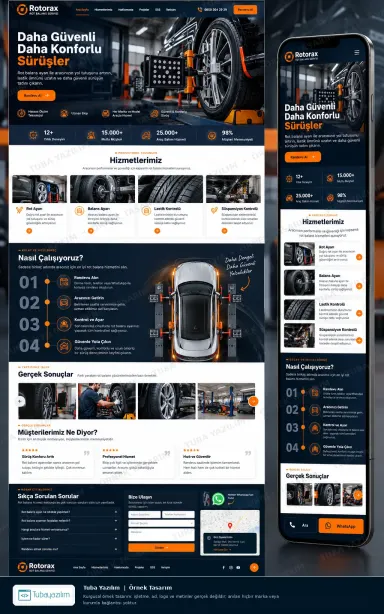The width and height of the screenshot is (384, 614).
Task: Click the 25.000+ stat icon on desktop
Action: click(146, 135)
